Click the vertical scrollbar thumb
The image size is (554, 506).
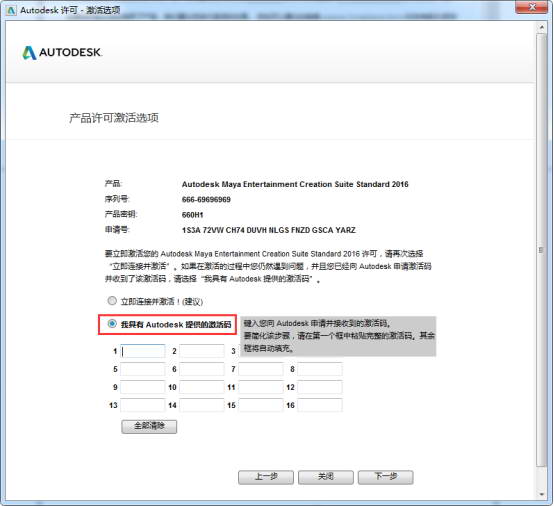541,250
